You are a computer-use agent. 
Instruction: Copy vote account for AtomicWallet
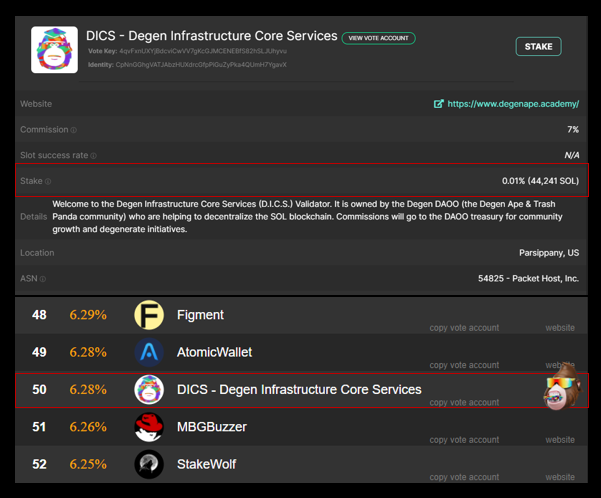(464, 365)
